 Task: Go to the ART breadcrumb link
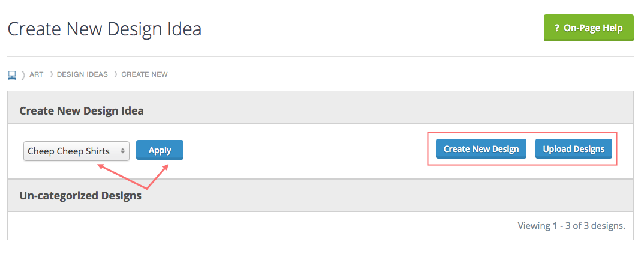click(x=37, y=74)
